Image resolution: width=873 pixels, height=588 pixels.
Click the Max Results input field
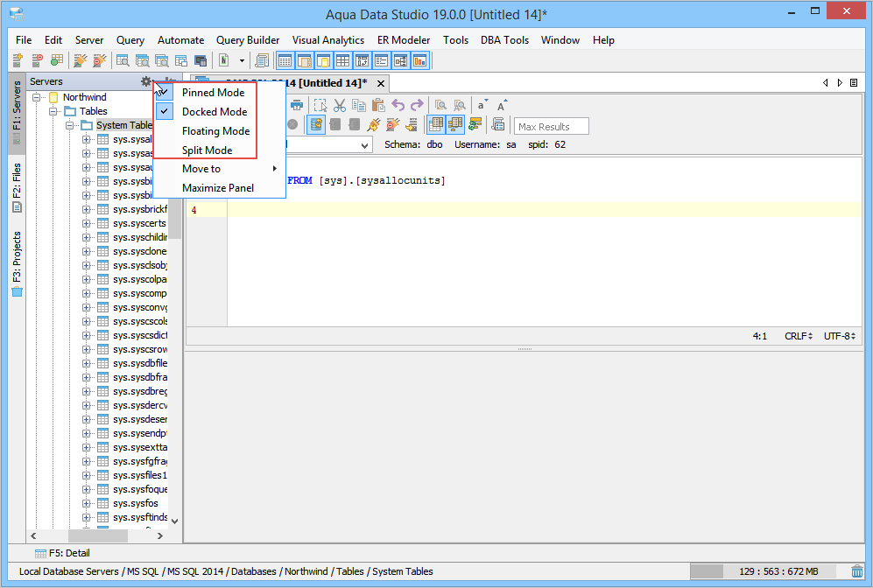[551, 126]
